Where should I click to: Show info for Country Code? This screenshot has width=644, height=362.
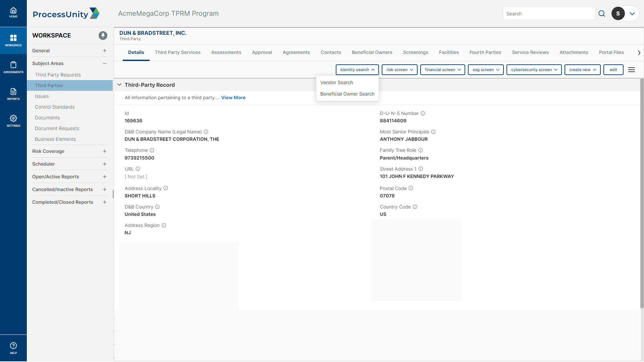pos(415,207)
